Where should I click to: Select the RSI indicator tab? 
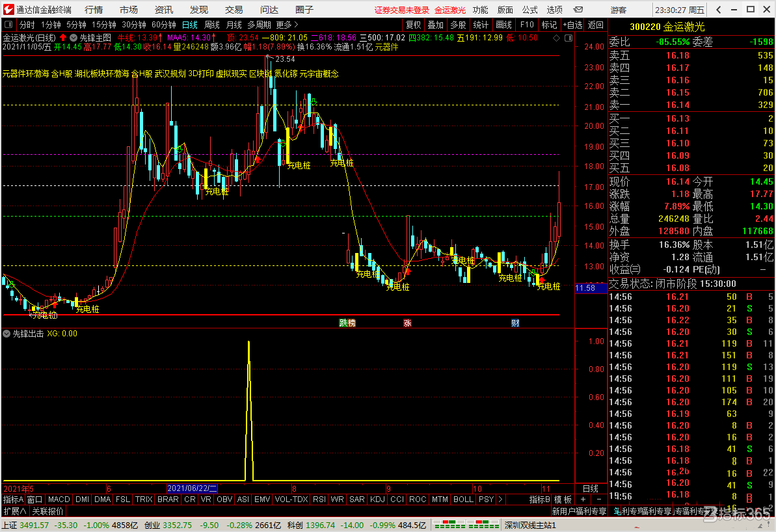(x=319, y=499)
